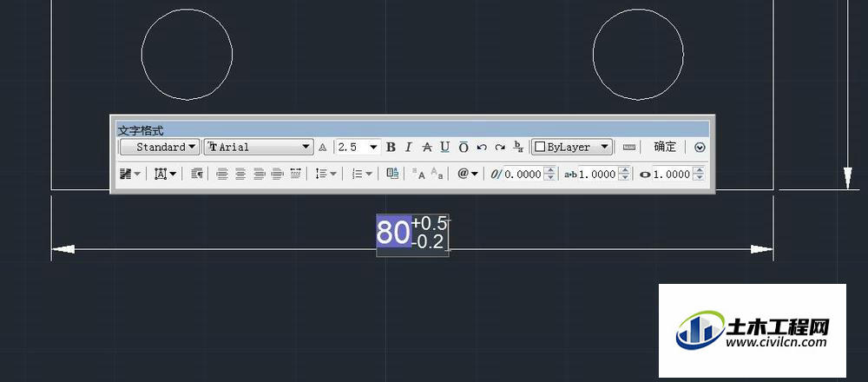Align text right
Viewport: 868px width, 382px height.
click(x=259, y=174)
